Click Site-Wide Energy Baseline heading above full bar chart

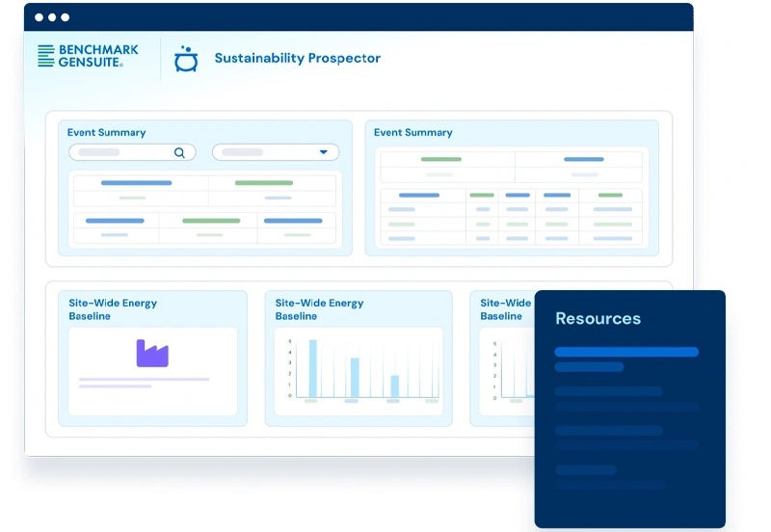[x=319, y=309]
